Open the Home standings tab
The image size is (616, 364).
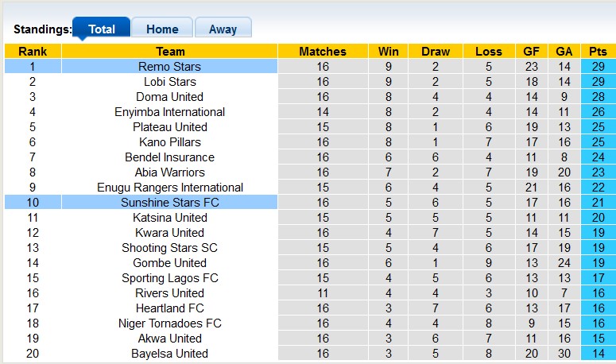162,29
